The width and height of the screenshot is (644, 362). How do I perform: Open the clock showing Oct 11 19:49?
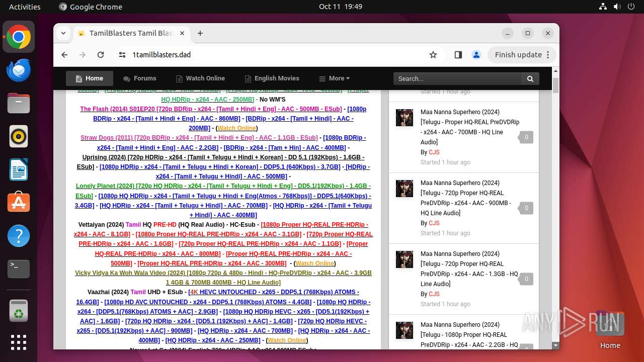pyautogui.click(x=341, y=7)
